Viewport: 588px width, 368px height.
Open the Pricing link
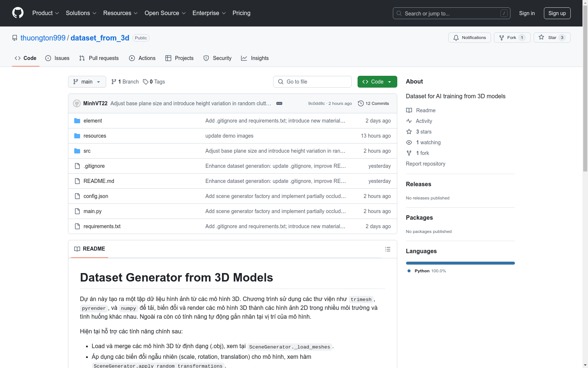[x=241, y=13]
